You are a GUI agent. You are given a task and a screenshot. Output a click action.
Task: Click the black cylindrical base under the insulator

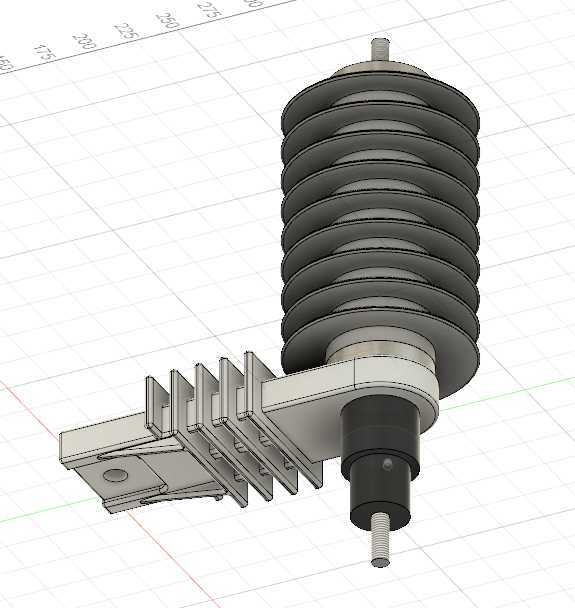click(381, 465)
